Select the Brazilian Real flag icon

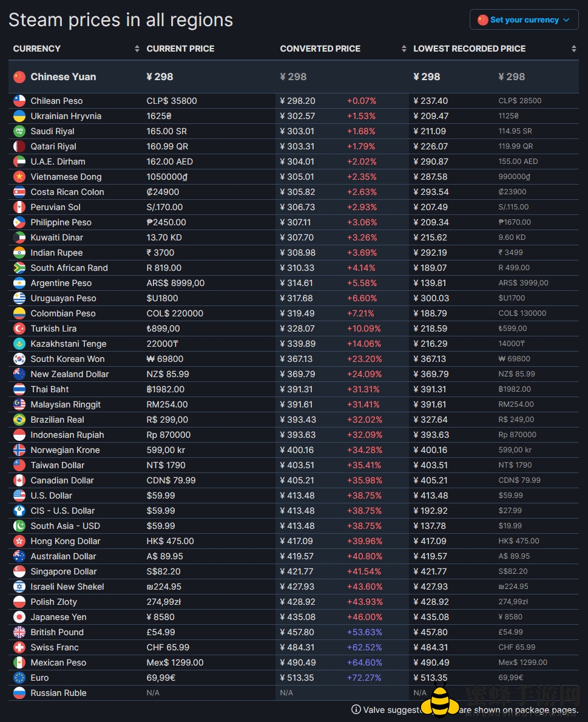point(19,420)
